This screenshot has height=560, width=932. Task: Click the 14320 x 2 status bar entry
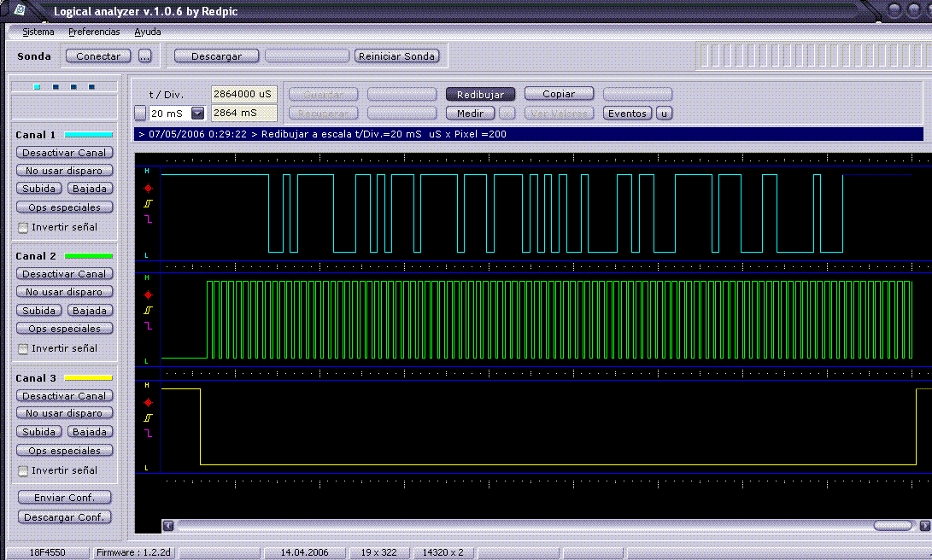(x=443, y=552)
